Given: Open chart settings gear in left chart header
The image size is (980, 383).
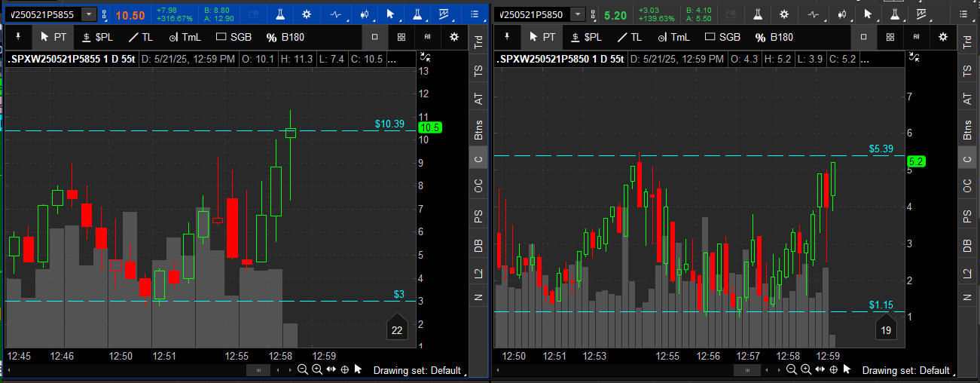Looking at the screenshot, I should coord(307,14).
